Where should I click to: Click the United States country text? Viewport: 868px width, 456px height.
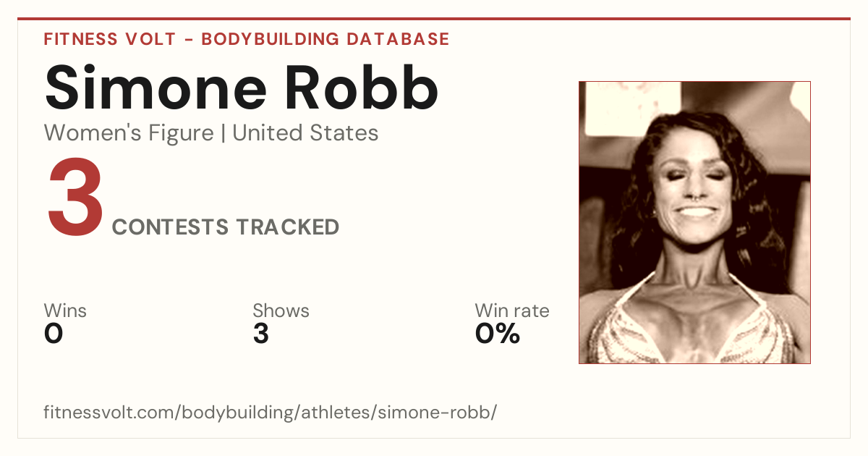click(x=305, y=133)
